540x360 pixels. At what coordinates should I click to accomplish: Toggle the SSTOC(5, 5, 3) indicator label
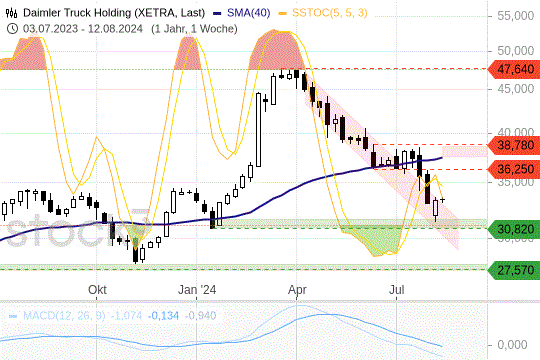[330, 13]
